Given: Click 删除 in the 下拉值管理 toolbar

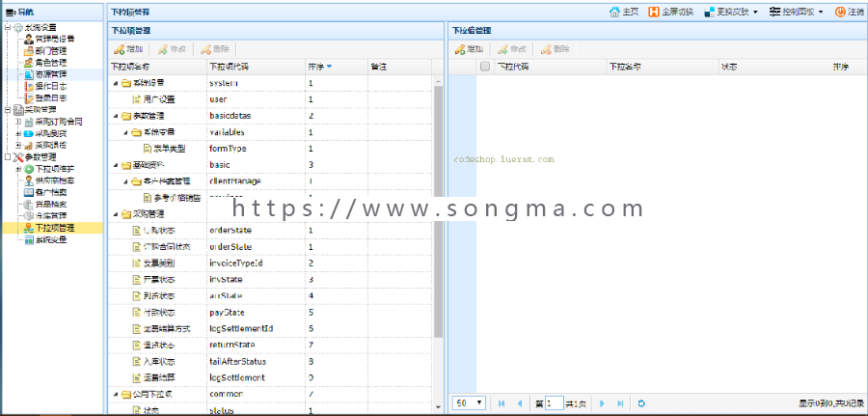Looking at the screenshot, I should pyautogui.click(x=556, y=49).
